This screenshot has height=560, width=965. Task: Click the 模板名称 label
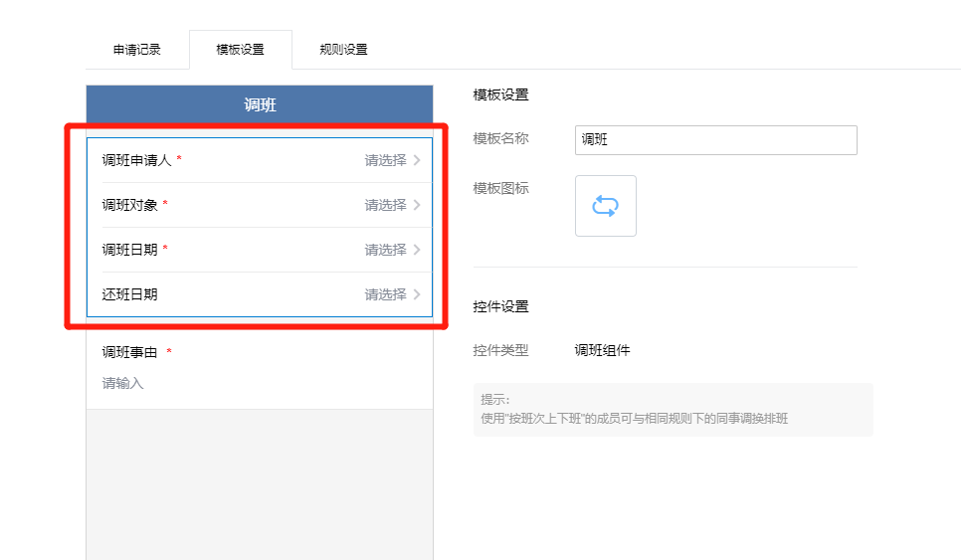pos(501,139)
